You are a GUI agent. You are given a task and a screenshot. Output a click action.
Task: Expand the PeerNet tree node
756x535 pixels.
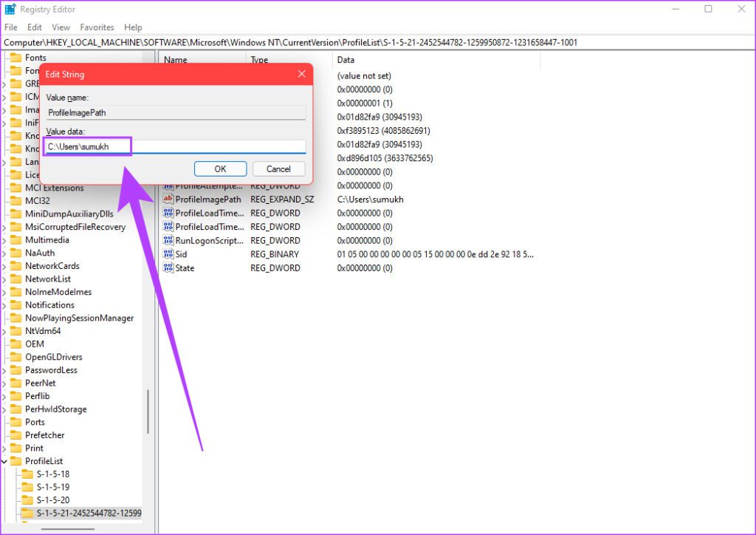point(4,383)
